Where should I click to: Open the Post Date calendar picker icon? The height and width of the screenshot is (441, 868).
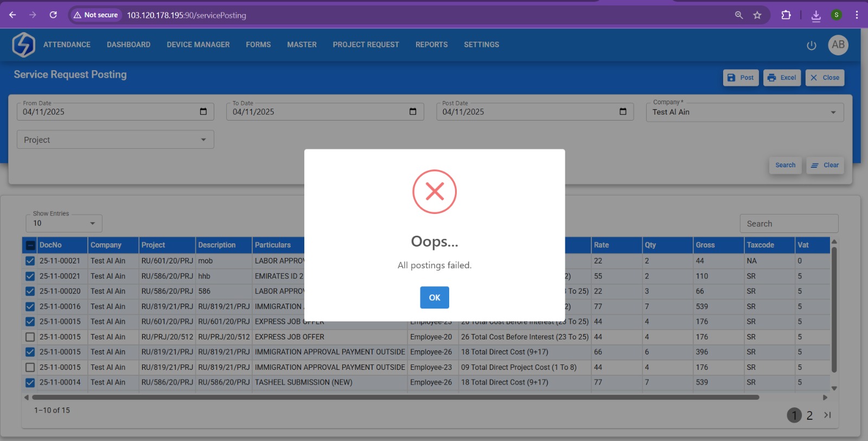point(623,112)
